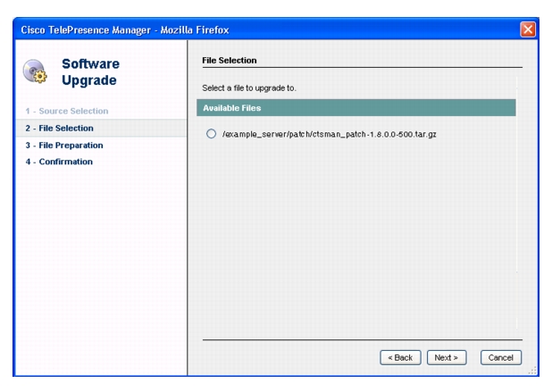Cancel the software upgrade wizard
This screenshot has width=552, height=392.
(x=500, y=357)
